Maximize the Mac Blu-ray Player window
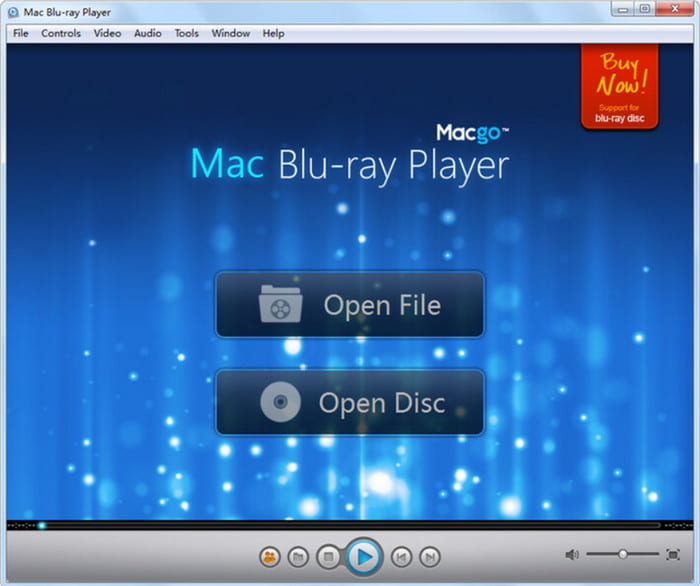700x586 pixels. pyautogui.click(x=645, y=9)
